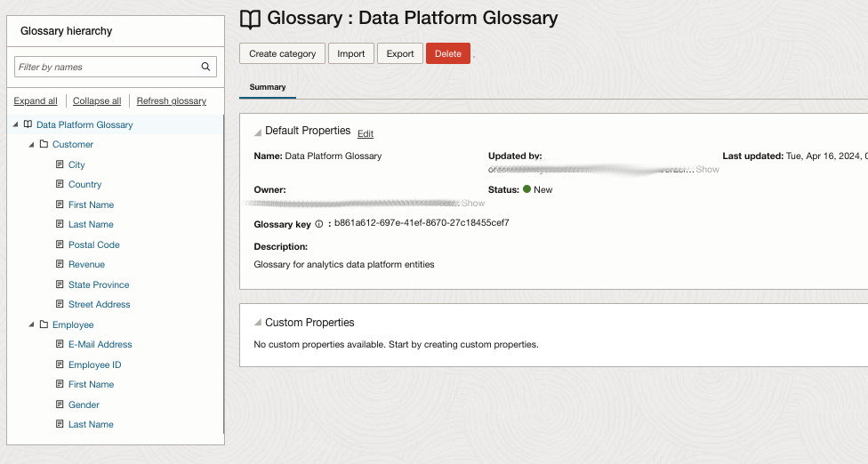Open First Name term under Customer

click(92, 204)
